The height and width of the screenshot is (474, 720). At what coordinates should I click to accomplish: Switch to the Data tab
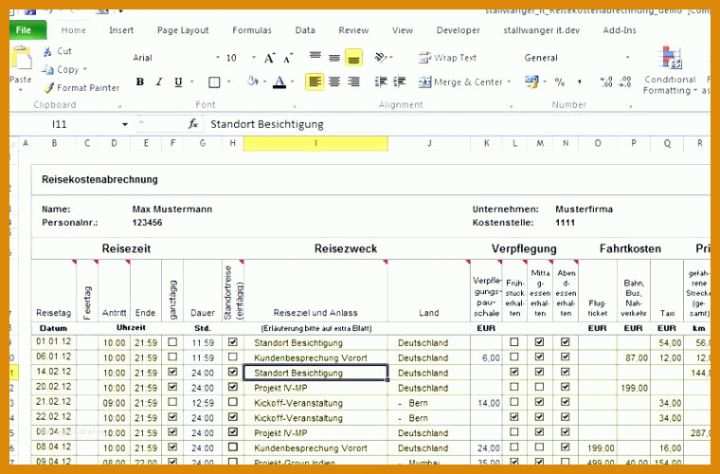[305, 30]
